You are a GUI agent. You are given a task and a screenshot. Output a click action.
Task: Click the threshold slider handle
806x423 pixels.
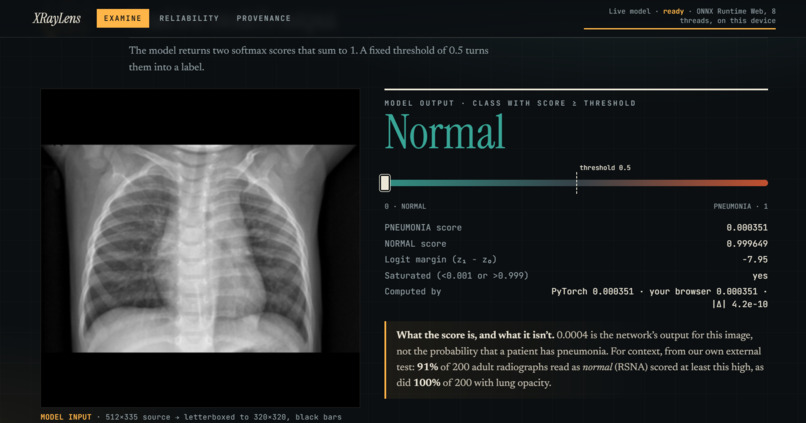tap(385, 183)
